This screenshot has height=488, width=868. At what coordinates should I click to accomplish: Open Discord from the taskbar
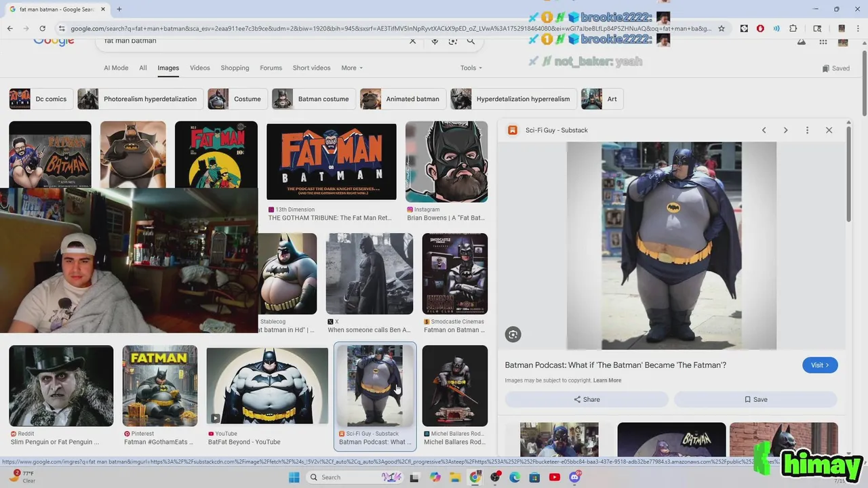pyautogui.click(x=575, y=477)
